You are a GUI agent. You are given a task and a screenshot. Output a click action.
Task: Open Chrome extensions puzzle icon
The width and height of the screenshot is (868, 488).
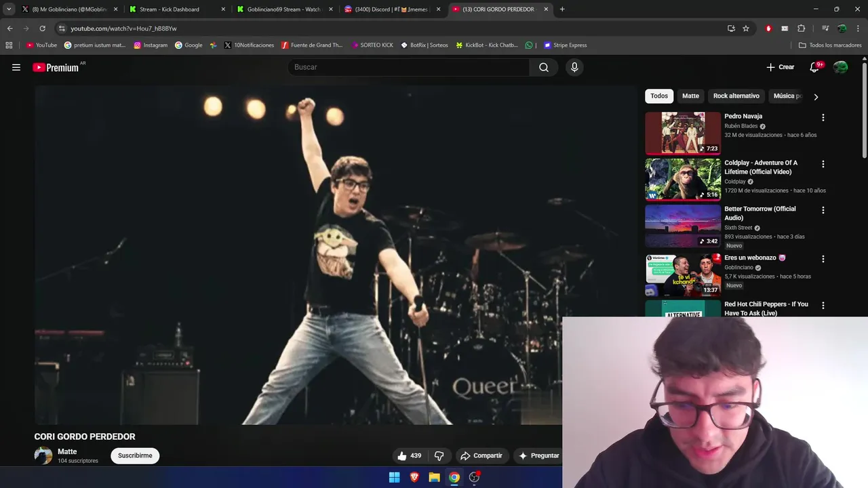click(801, 28)
